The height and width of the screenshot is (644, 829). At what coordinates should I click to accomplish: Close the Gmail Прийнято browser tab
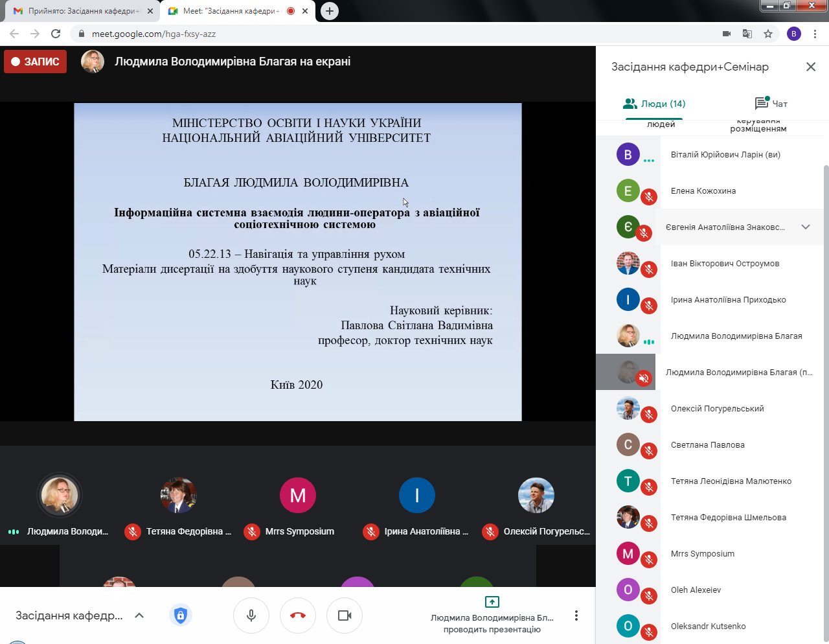[150, 11]
